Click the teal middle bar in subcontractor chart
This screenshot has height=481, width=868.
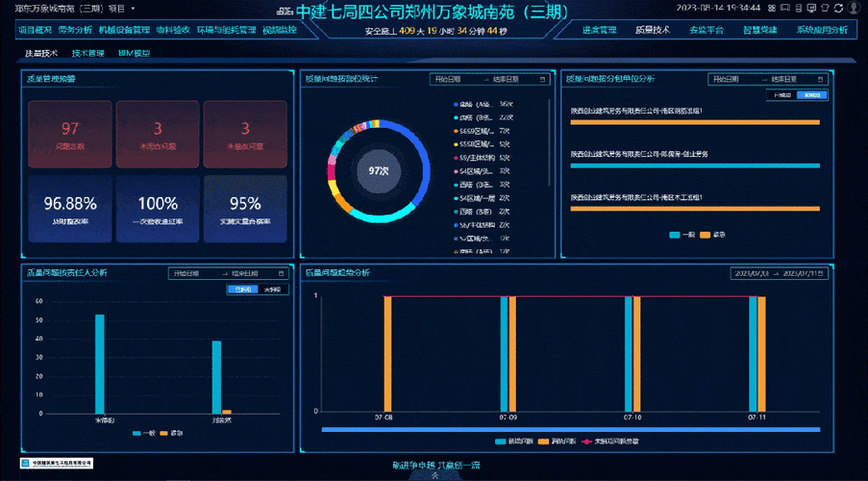click(x=695, y=165)
